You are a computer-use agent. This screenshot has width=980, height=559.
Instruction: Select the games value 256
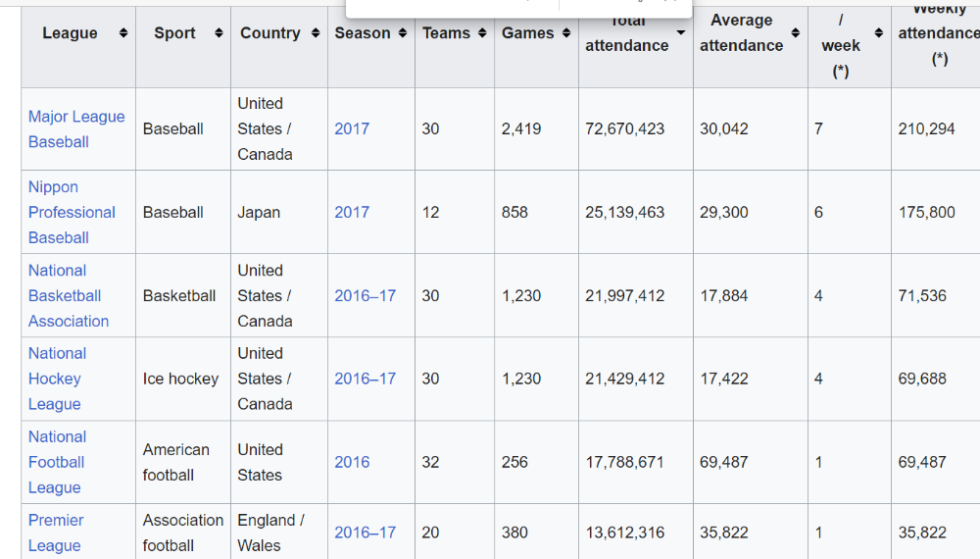[514, 462]
